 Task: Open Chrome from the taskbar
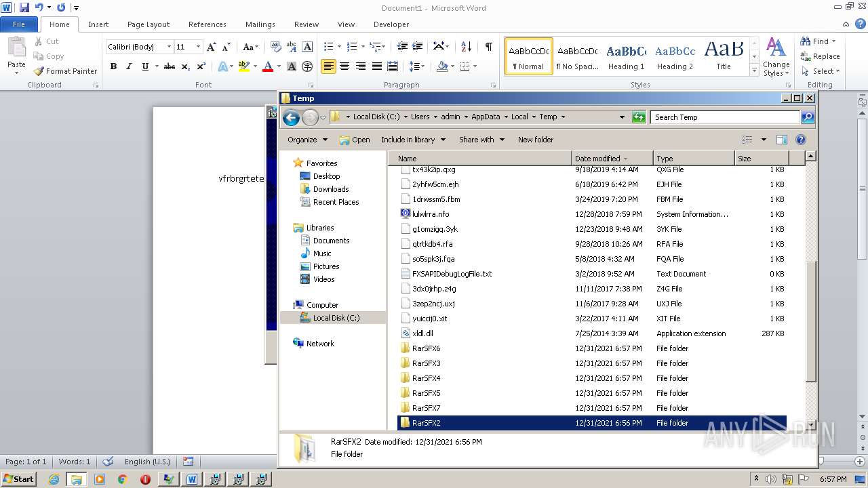point(123,479)
